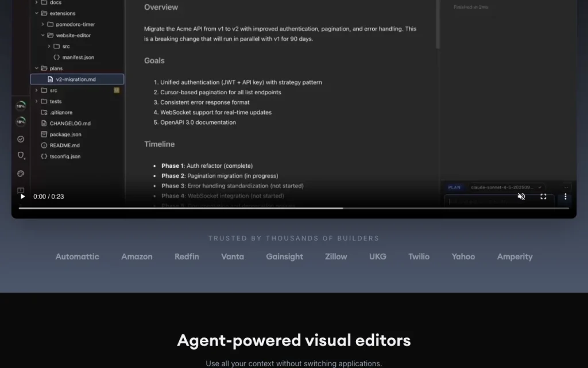Play the demo video
The image size is (588, 368).
coord(22,197)
